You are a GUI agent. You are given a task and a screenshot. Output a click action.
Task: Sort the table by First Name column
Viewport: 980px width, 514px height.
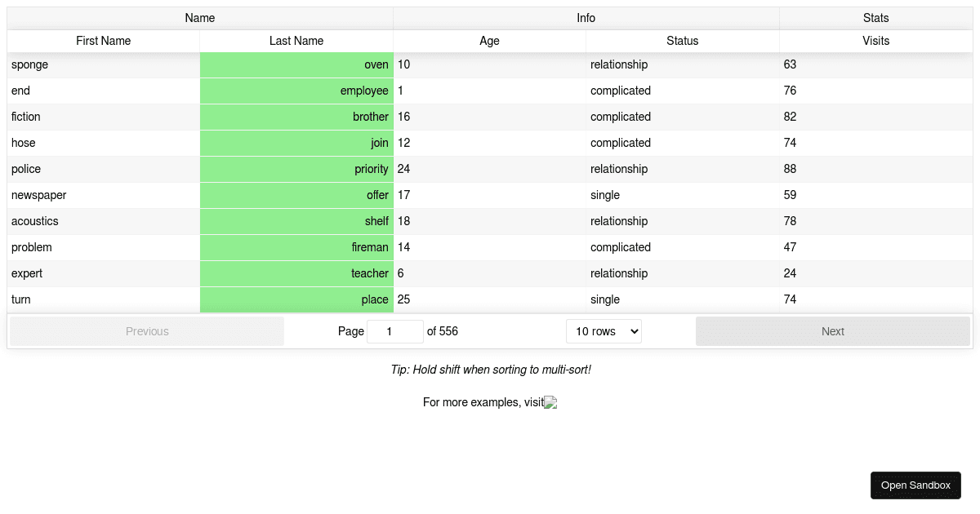pyautogui.click(x=103, y=41)
